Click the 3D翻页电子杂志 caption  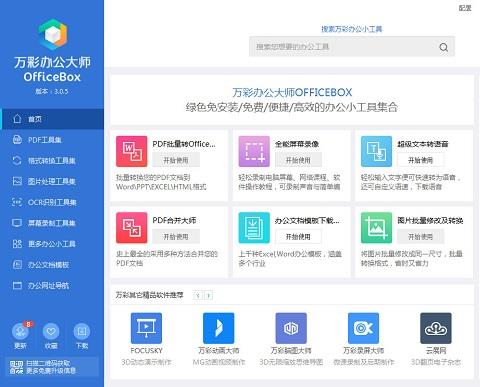coord(436,362)
